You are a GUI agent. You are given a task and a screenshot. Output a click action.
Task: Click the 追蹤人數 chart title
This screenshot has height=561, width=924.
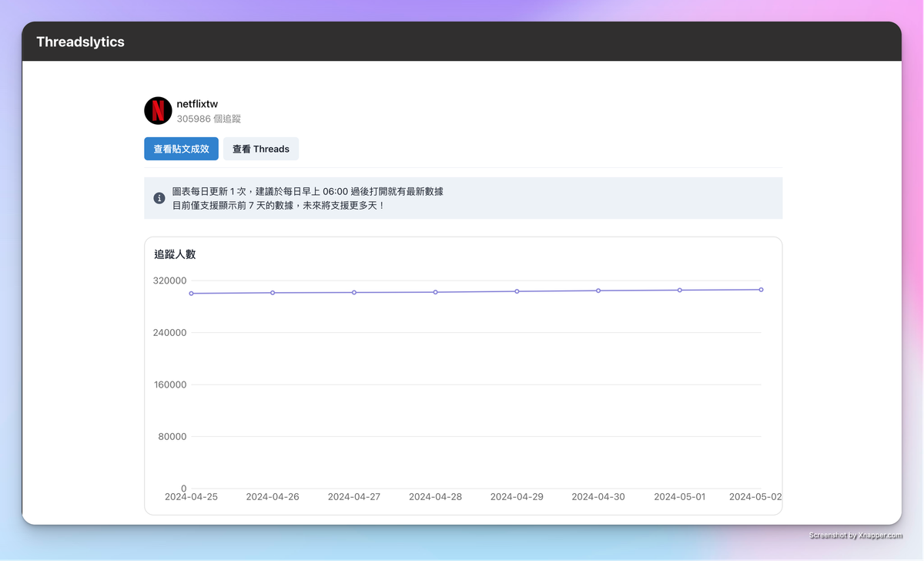175,254
